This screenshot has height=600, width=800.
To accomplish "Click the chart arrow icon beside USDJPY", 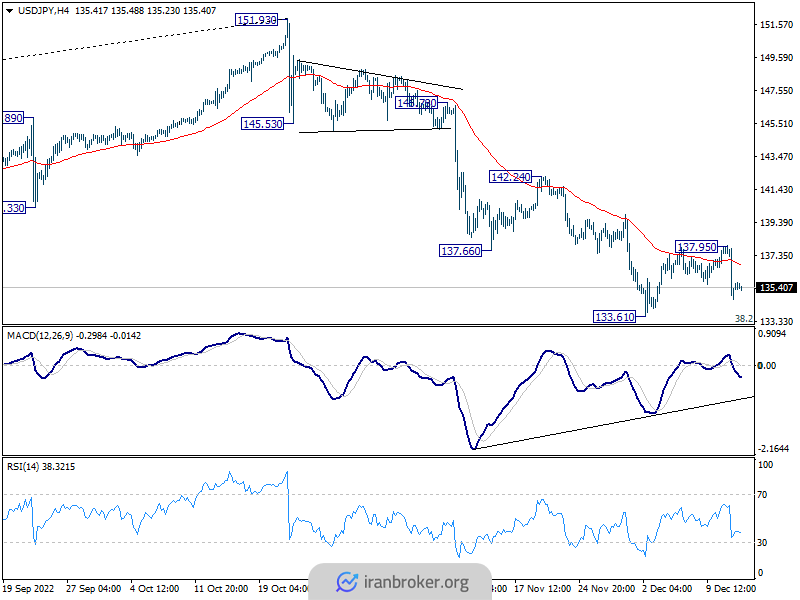I will tap(9, 10).
